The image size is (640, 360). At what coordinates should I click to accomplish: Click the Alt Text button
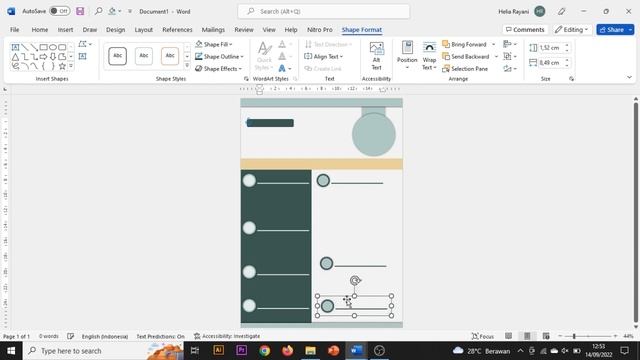pos(376,56)
